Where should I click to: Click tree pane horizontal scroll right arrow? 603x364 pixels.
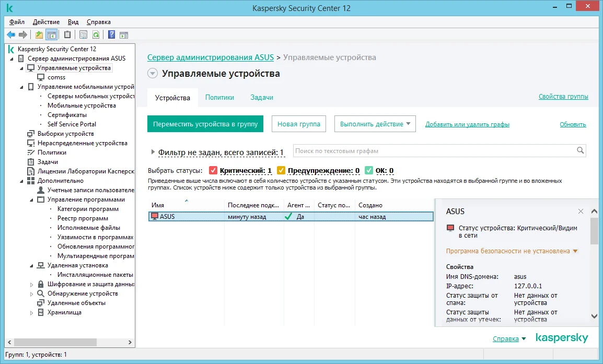point(130,342)
